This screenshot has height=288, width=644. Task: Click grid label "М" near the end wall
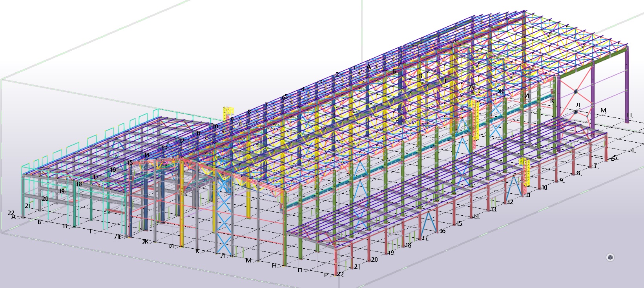pyautogui.click(x=603, y=110)
